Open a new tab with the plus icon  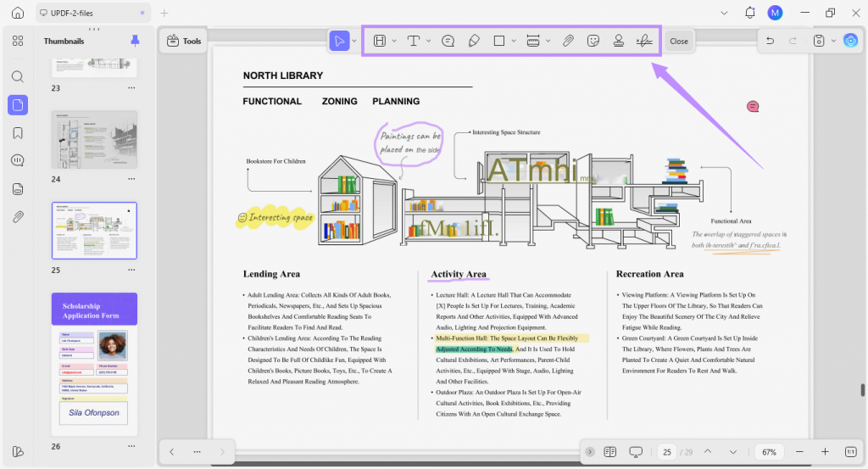pyautogui.click(x=164, y=13)
